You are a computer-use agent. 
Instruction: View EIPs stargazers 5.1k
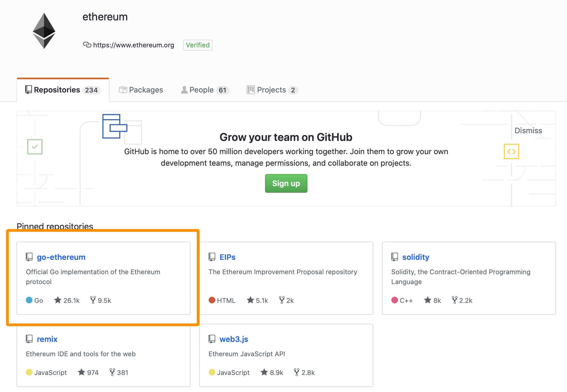[257, 300]
